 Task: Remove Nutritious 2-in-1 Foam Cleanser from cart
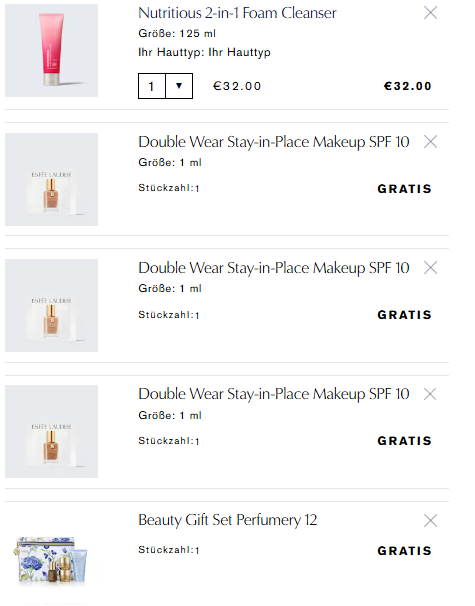point(430,13)
